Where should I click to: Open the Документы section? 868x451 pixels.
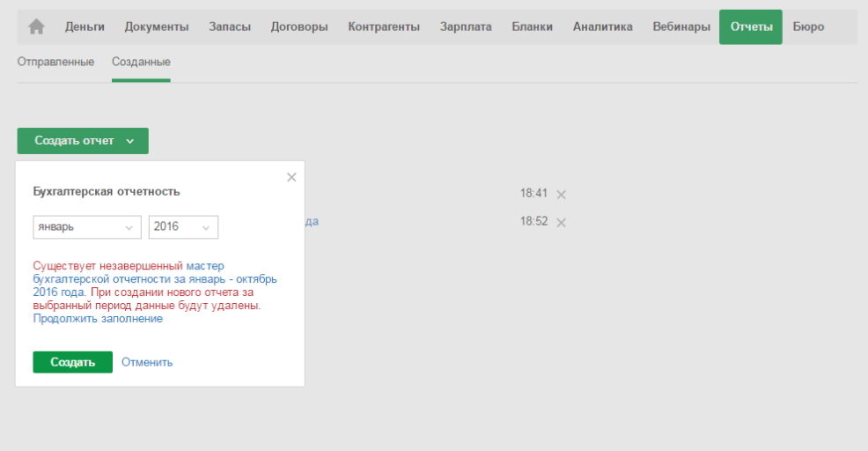point(157,26)
